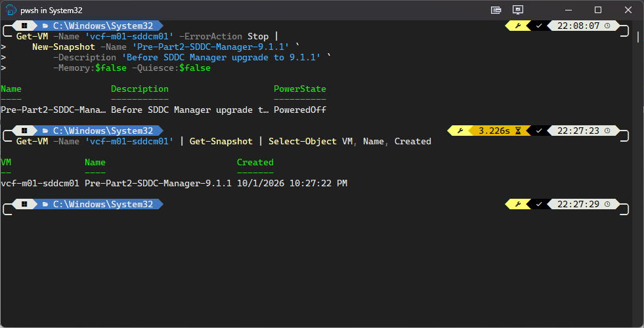Click the Windows logo in the 22:27:29 prompt
This screenshot has height=328, width=644.
click(25, 204)
